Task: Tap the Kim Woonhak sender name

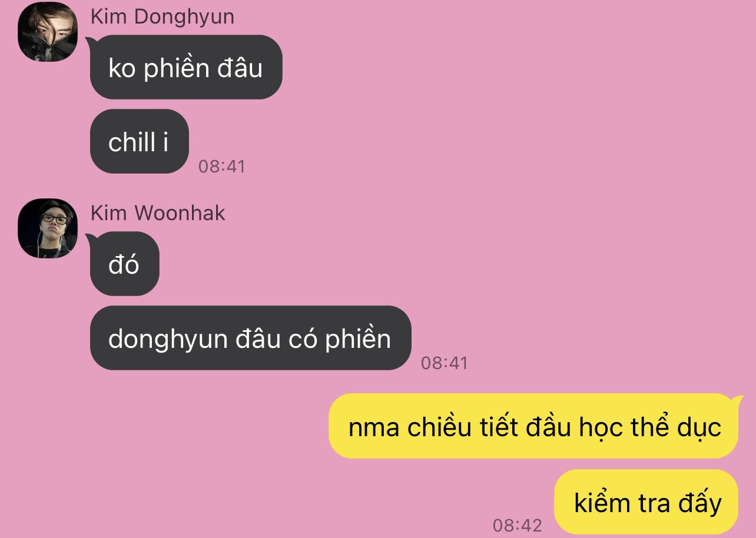Action: (x=158, y=212)
